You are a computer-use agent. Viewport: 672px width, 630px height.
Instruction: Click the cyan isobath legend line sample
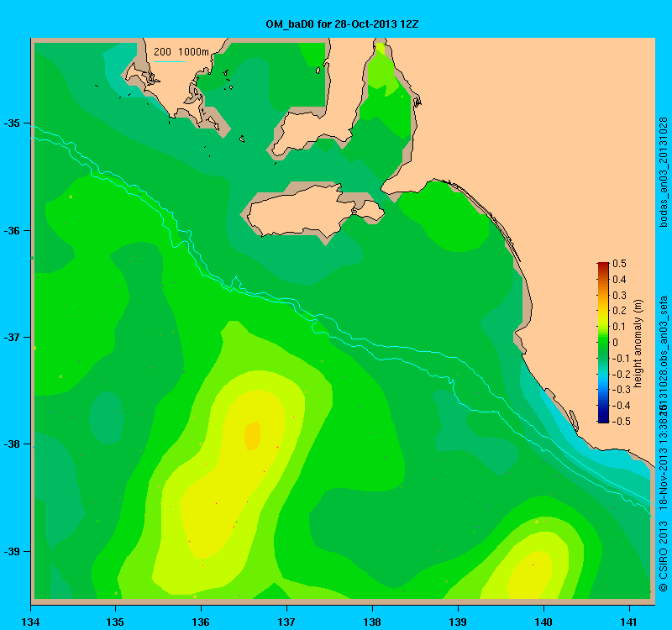pos(170,61)
